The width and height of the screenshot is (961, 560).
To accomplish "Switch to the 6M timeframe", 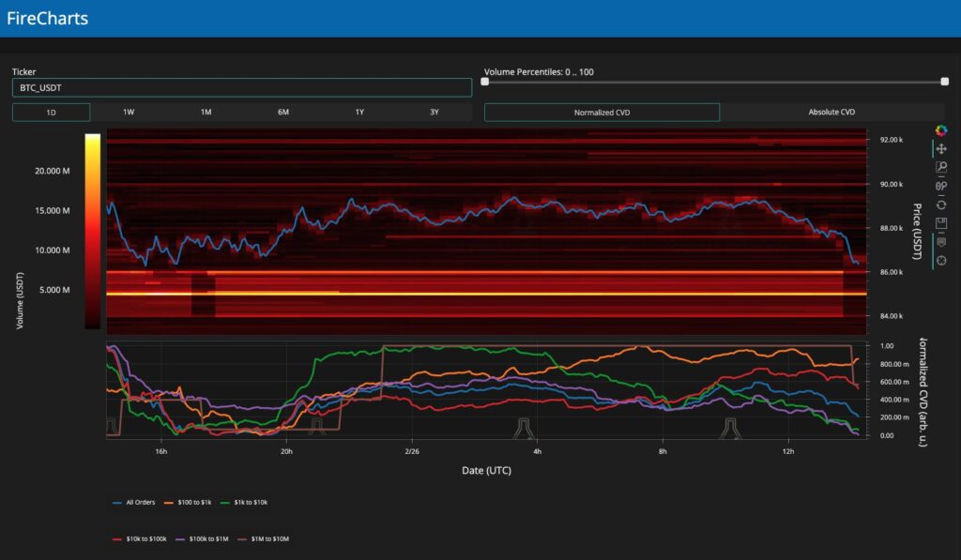I will click(282, 111).
